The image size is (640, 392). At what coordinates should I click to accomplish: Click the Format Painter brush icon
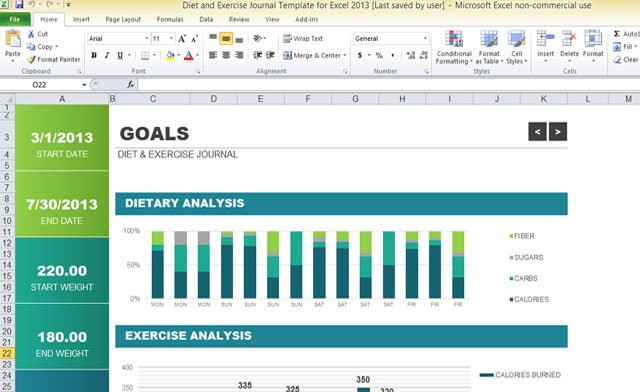(x=31, y=60)
